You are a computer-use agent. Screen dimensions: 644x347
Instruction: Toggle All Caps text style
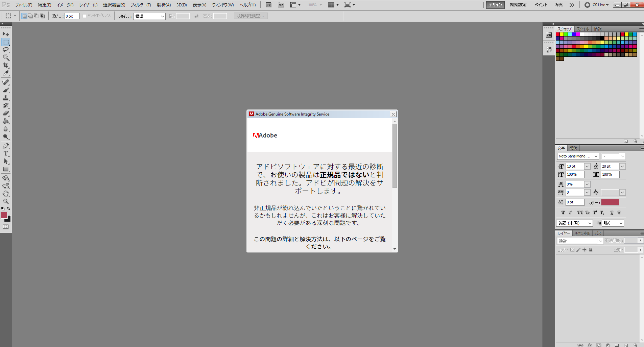point(580,213)
